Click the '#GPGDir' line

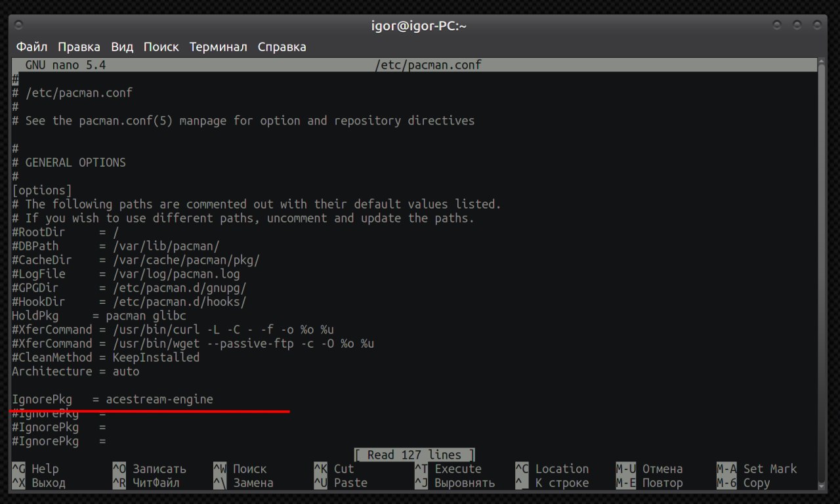(129, 288)
